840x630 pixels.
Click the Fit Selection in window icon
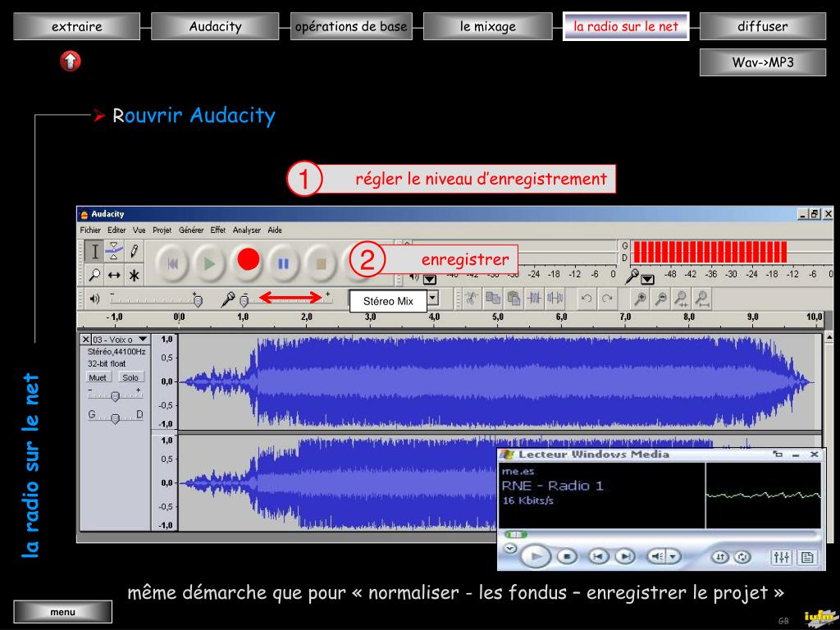(x=682, y=298)
